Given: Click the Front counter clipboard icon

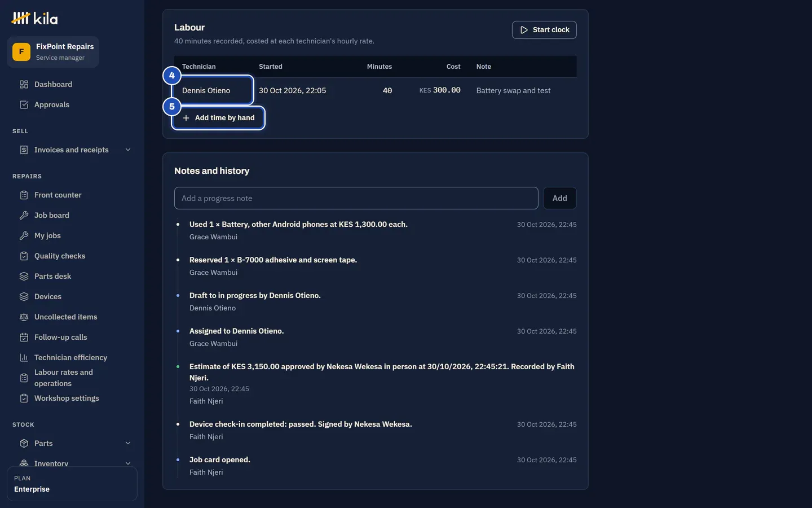Looking at the screenshot, I should click(24, 195).
